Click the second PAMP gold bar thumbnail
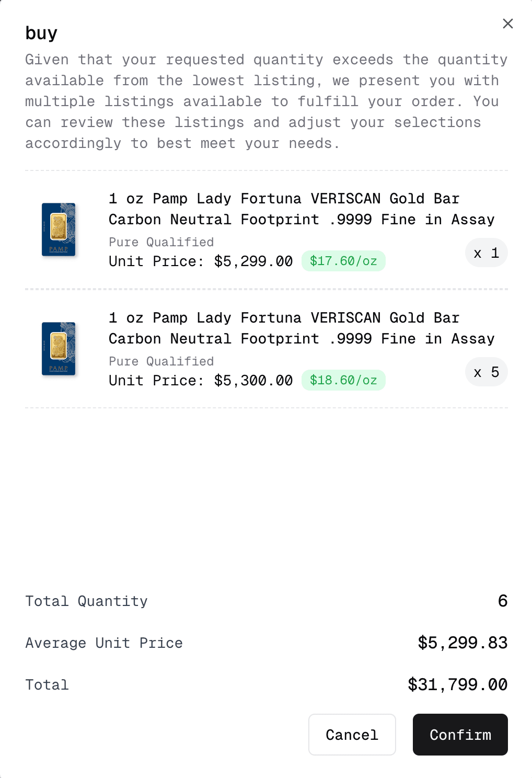Screen dimensions: 532x778 (x=58, y=349)
